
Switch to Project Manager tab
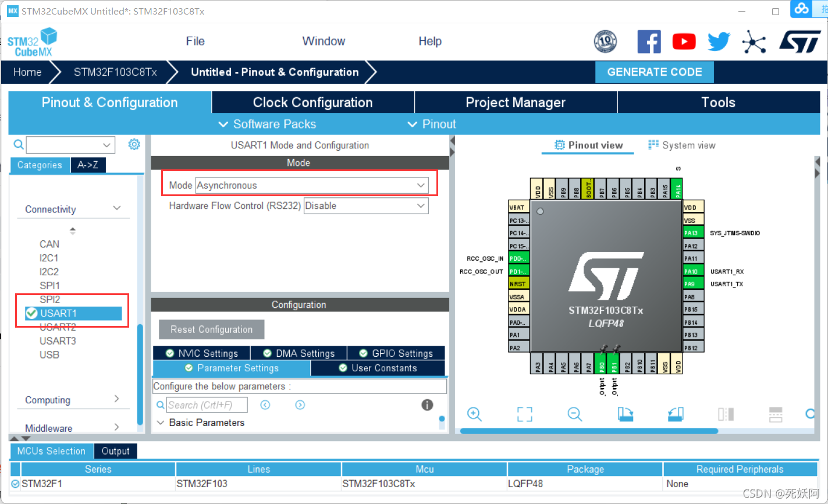516,102
